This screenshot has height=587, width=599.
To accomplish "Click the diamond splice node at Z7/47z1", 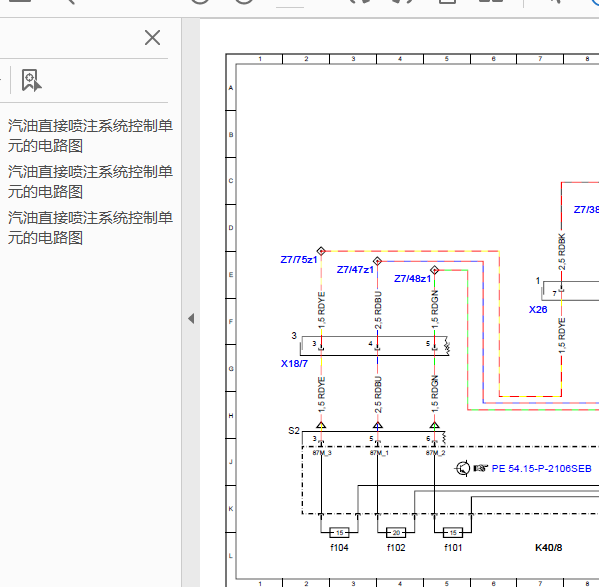I will click(x=377, y=261).
